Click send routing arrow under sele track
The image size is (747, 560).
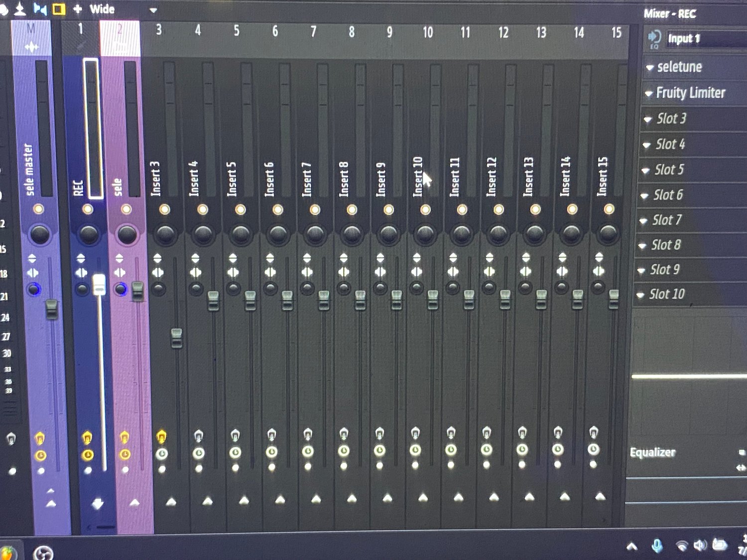(134, 502)
